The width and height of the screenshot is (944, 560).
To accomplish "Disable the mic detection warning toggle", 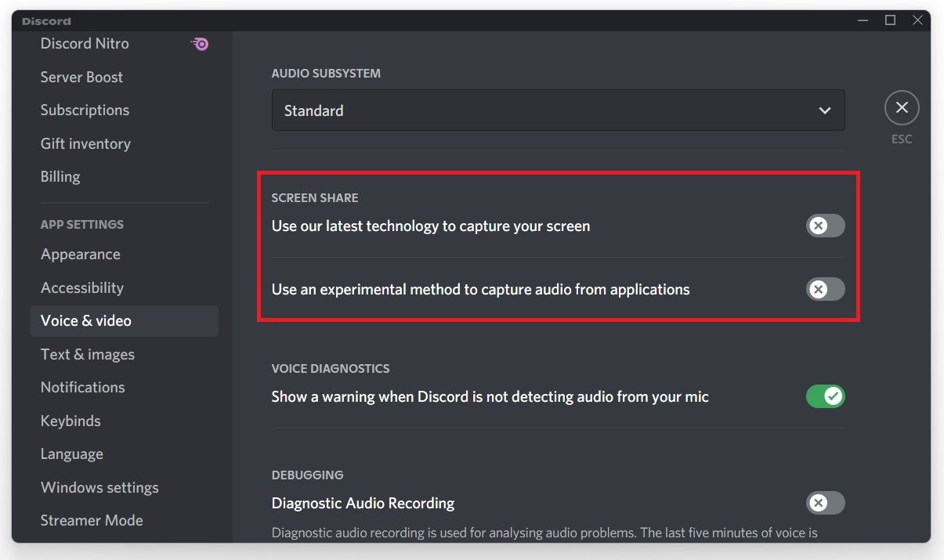I will (825, 396).
